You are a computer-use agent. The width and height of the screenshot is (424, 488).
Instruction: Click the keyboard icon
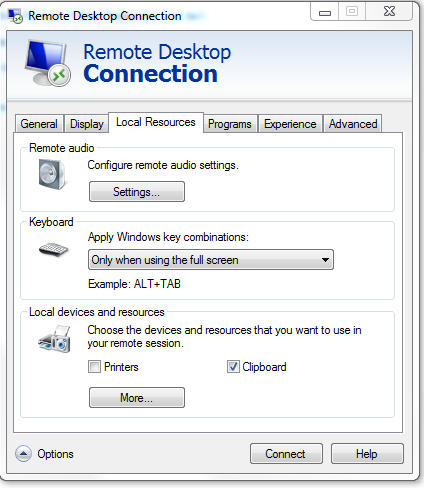click(53, 250)
